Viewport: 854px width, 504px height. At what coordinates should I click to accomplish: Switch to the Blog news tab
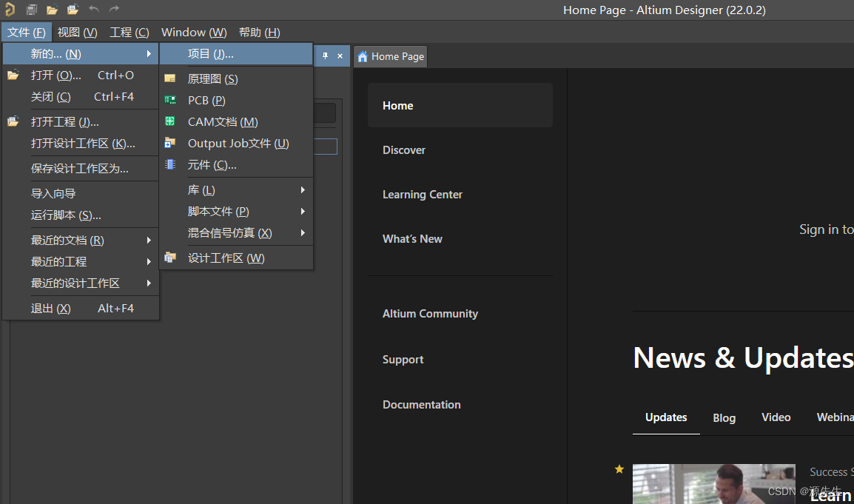tap(724, 418)
